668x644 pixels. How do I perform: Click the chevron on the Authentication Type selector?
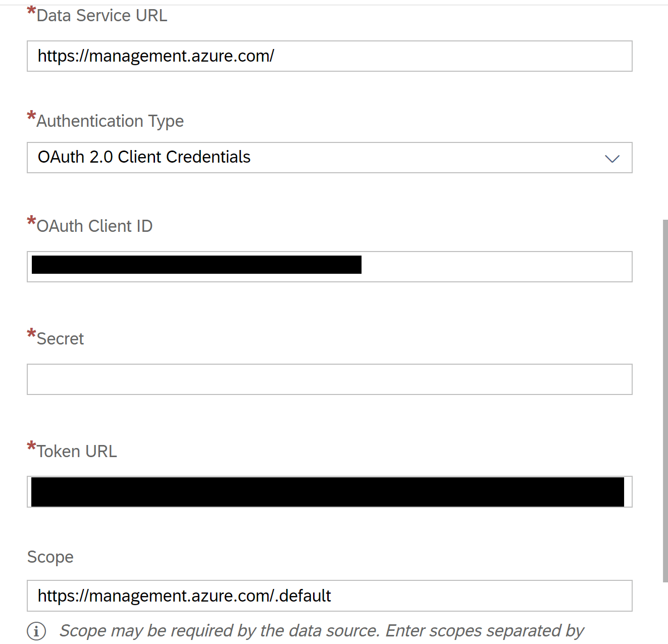612,159
